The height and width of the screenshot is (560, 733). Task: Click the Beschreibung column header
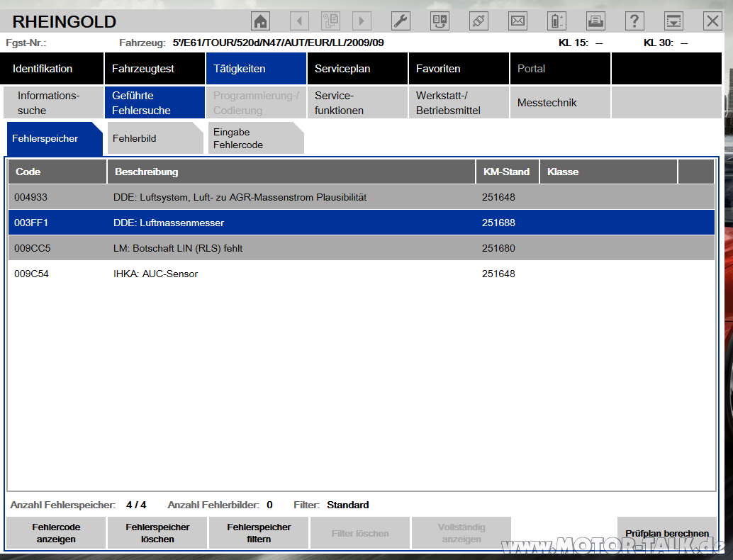[291, 172]
